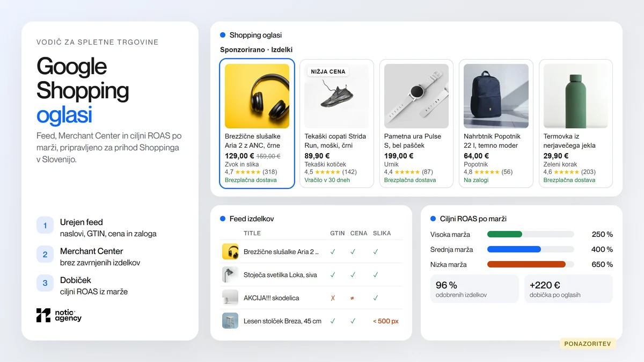Click the Na zalogi label
The height and width of the screenshot is (362, 644).
(477, 180)
